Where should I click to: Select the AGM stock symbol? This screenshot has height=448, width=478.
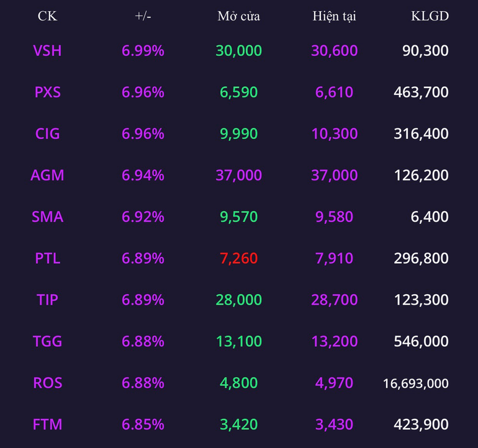click(47, 175)
